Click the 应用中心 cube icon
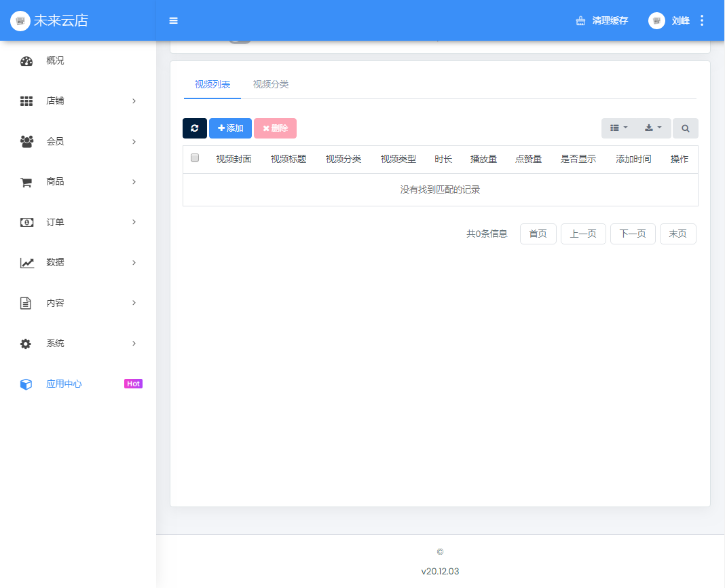Screen dimensions: 725x588 (x=26, y=384)
